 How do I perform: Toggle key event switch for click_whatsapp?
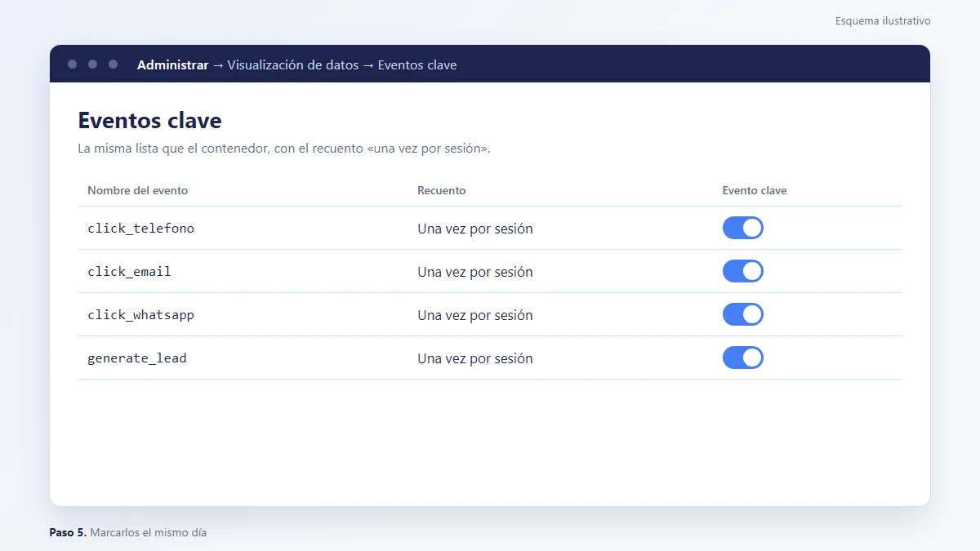[x=743, y=314]
